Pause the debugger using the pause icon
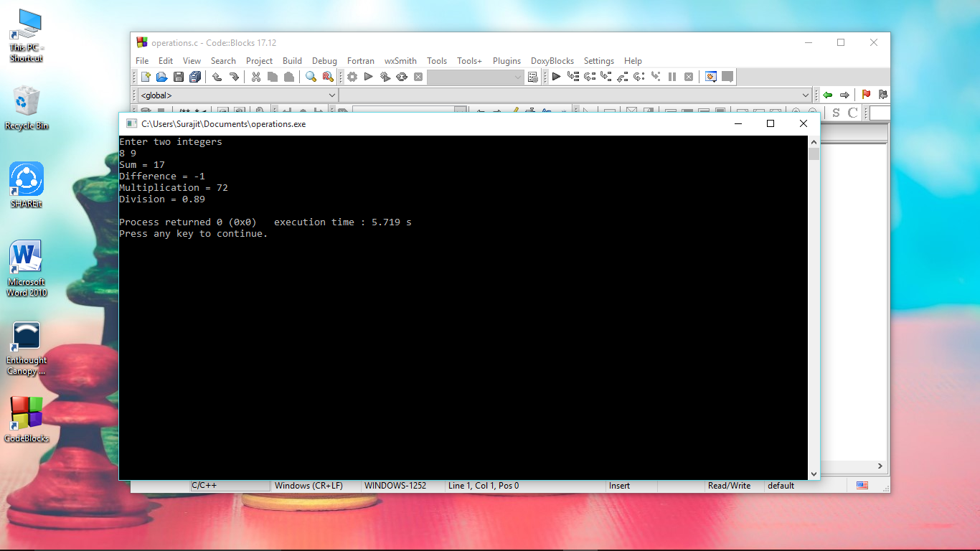Image resolution: width=980 pixels, height=551 pixels. 672,76
